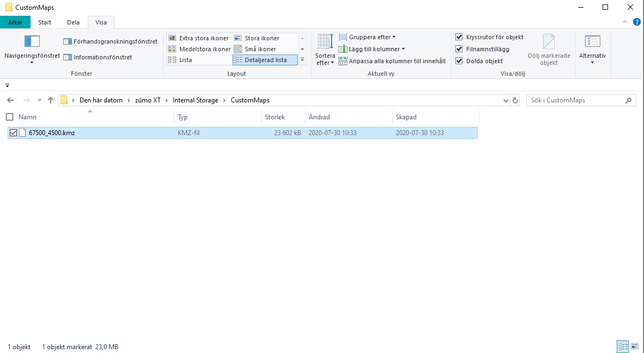Choose Extra stora ikoner layout
This screenshot has height=353, width=644.
click(x=199, y=38)
